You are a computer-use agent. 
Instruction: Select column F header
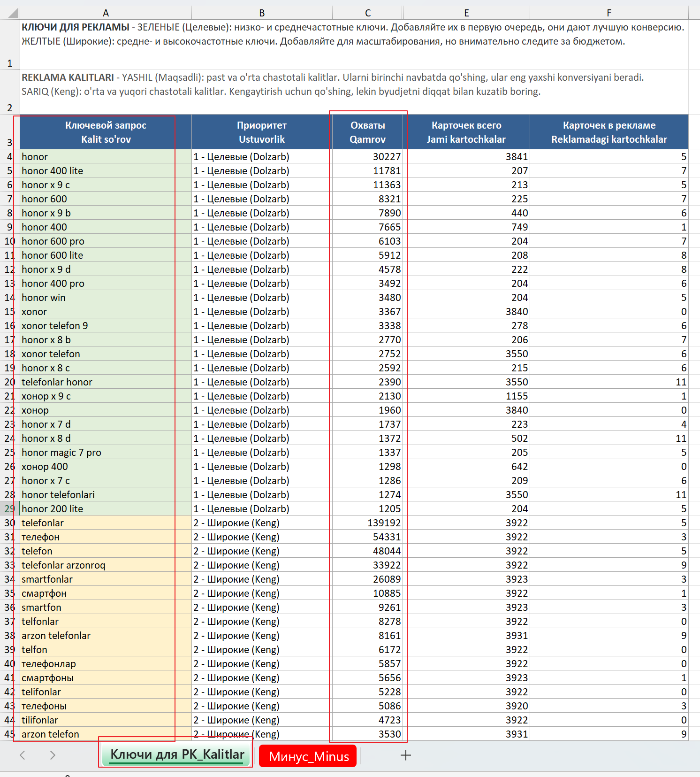pos(609,13)
